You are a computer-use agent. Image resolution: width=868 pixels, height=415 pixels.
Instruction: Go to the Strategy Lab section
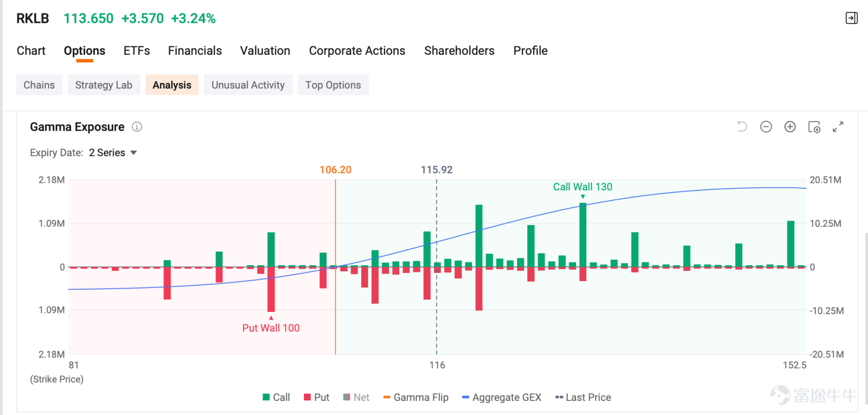tap(104, 85)
